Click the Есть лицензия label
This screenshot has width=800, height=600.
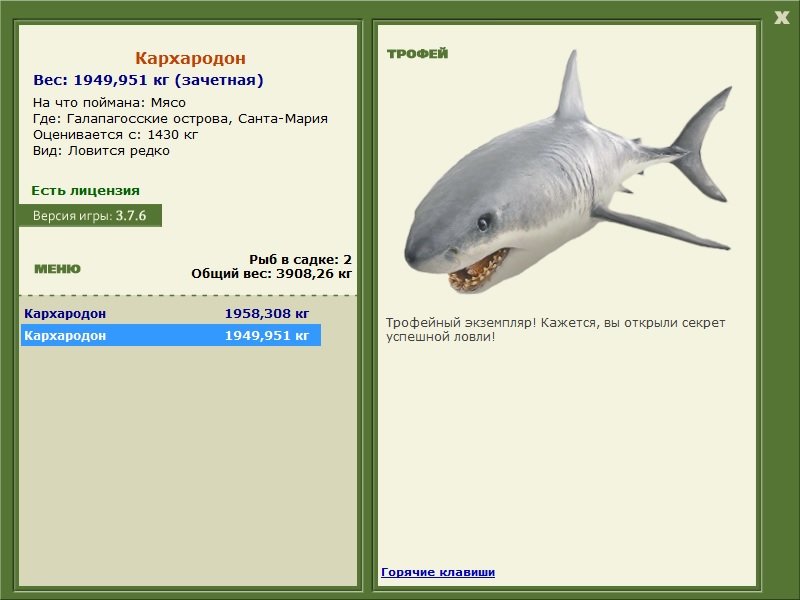point(86,190)
